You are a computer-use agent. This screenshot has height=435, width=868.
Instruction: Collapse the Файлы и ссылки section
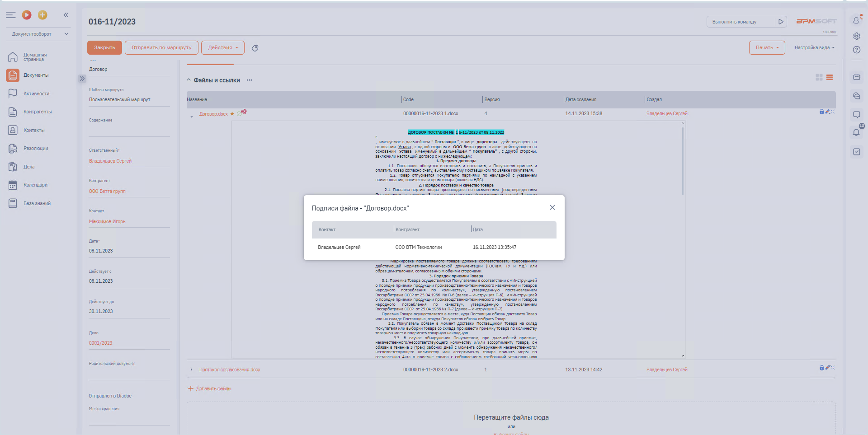189,80
